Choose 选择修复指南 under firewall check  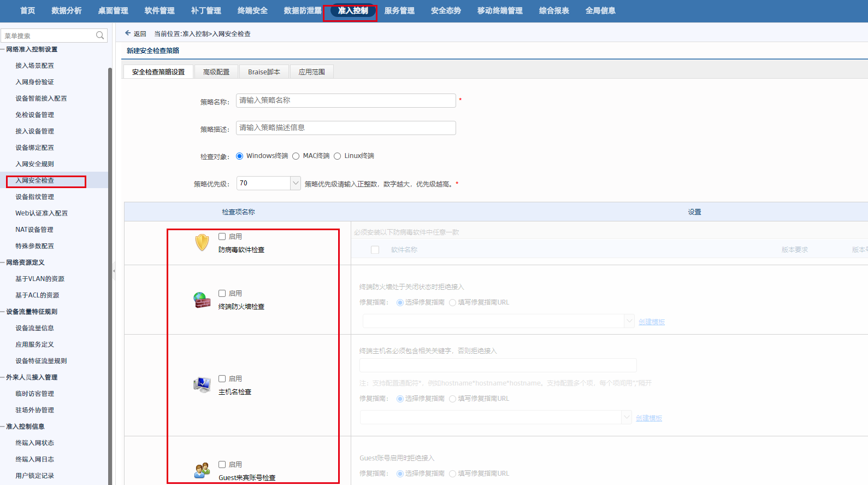click(400, 302)
